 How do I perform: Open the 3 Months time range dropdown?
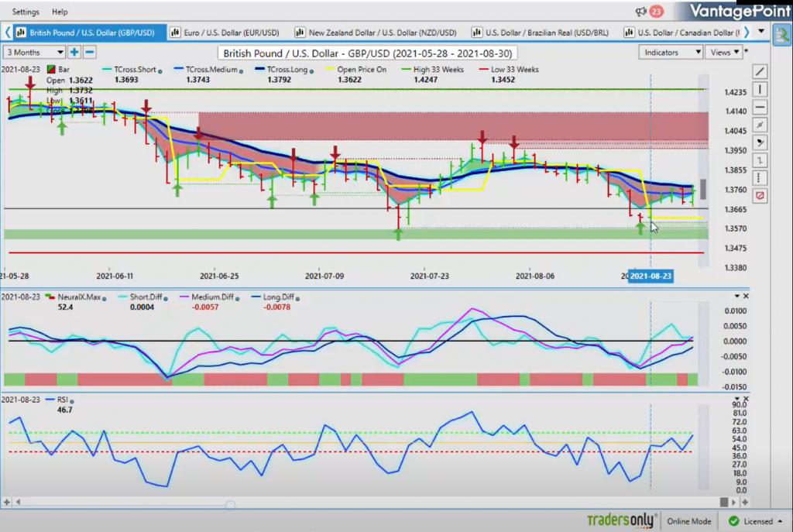coord(34,52)
